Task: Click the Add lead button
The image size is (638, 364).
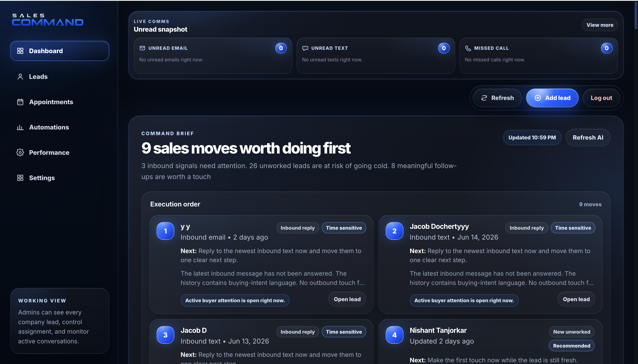Action: (x=552, y=98)
